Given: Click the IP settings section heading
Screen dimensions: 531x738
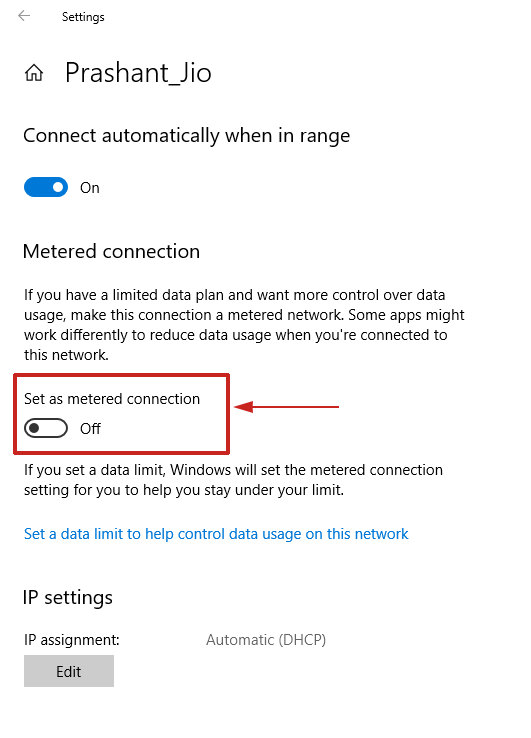Looking at the screenshot, I should 68,598.
